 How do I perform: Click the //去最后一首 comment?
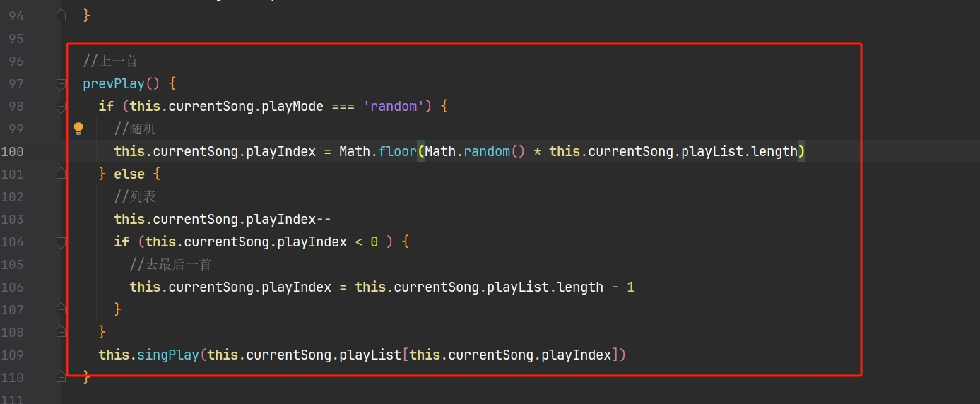tap(170, 265)
